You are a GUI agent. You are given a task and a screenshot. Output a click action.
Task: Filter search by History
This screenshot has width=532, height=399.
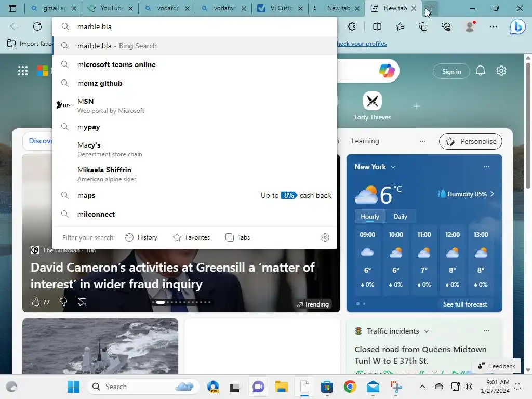coord(141,237)
